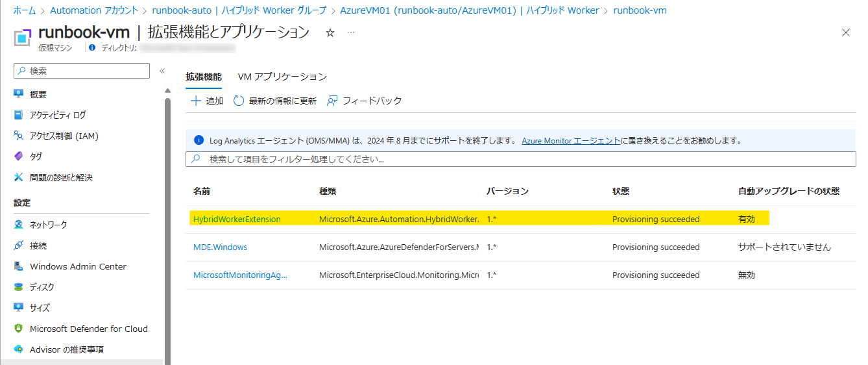This screenshot has height=365, width=868.
Task: Sort by 自動アップグレードの状態 column header
Action: tap(789, 191)
